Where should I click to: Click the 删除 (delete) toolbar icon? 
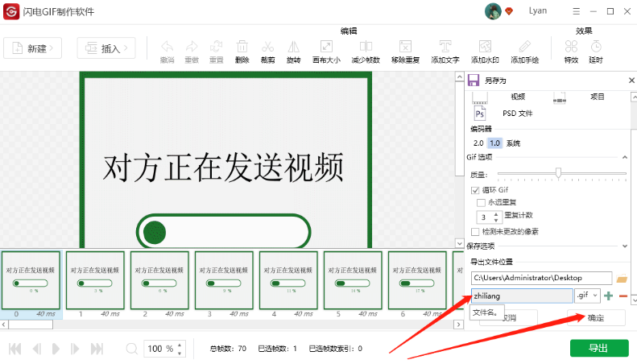point(242,50)
